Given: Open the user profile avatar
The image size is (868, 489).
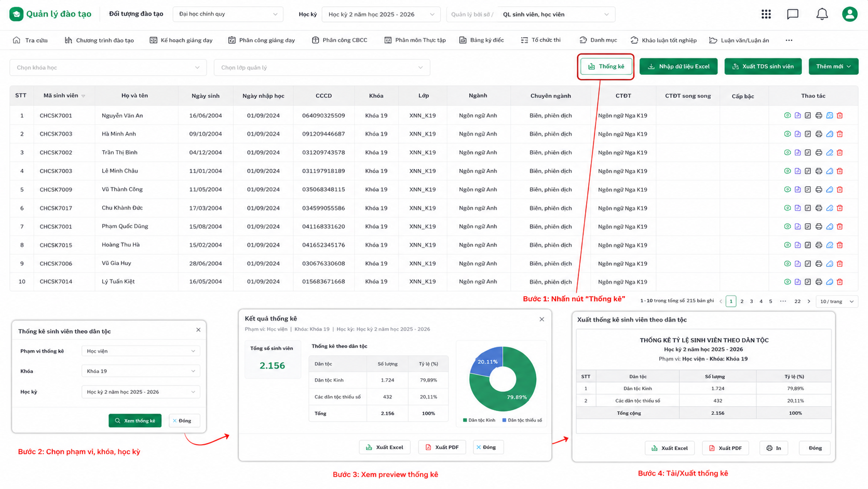Looking at the screenshot, I should tap(849, 15).
